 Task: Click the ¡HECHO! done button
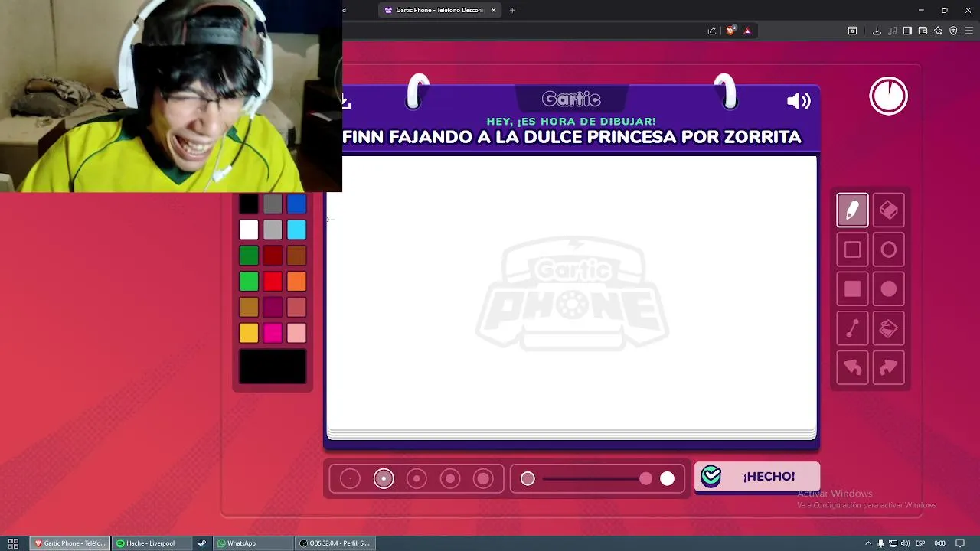[x=756, y=476]
